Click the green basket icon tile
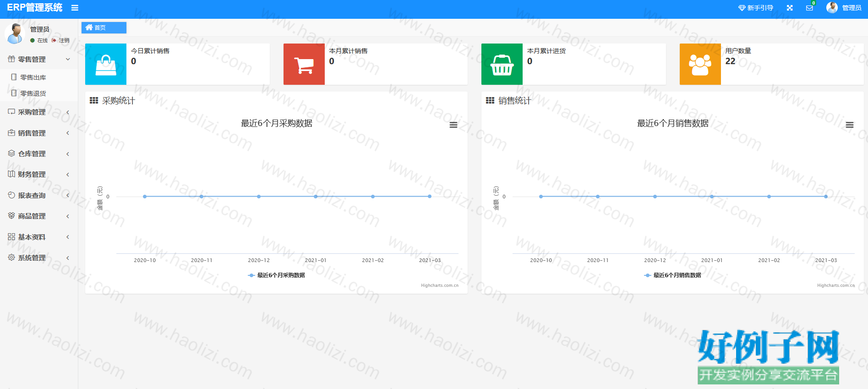This screenshot has height=389, width=868. pyautogui.click(x=502, y=64)
